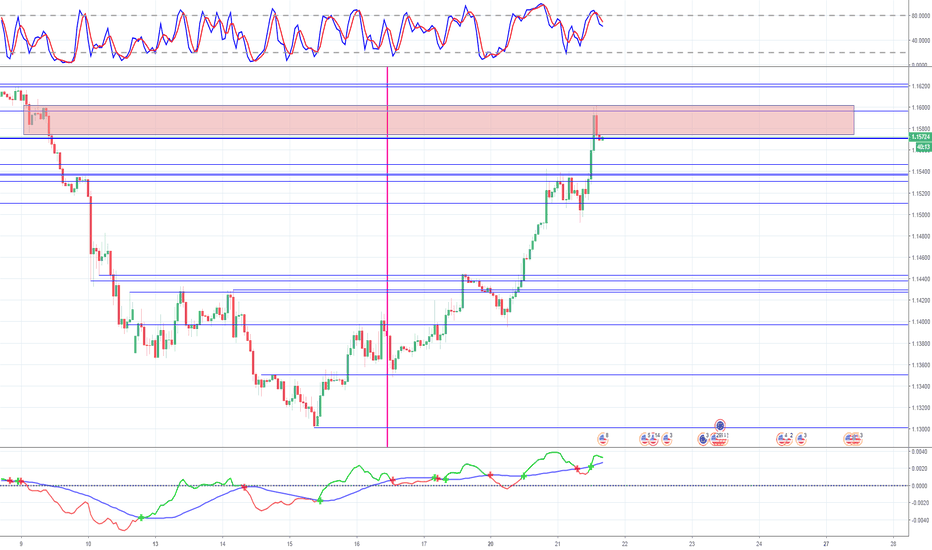Open the US economic event icon labeled 14
932x550 pixels.
tap(653, 439)
